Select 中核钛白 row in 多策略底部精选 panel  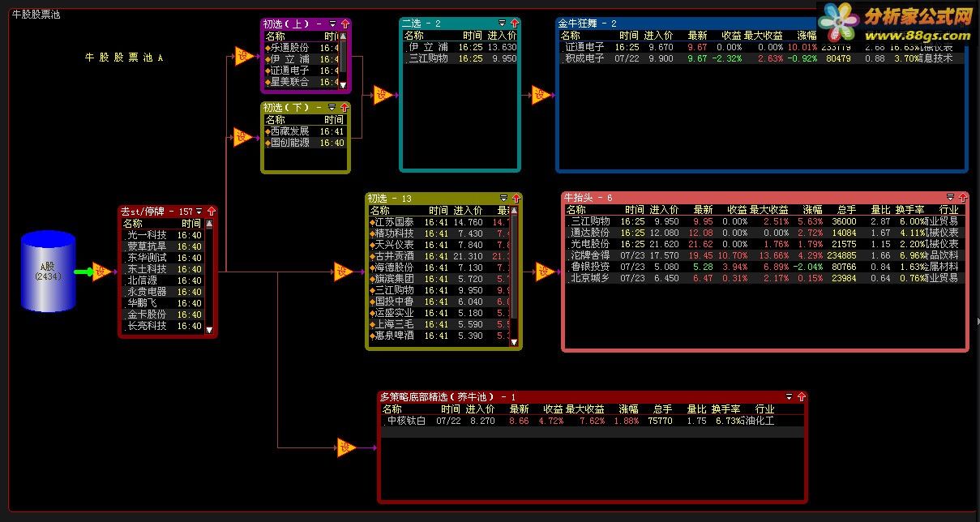(x=593, y=421)
